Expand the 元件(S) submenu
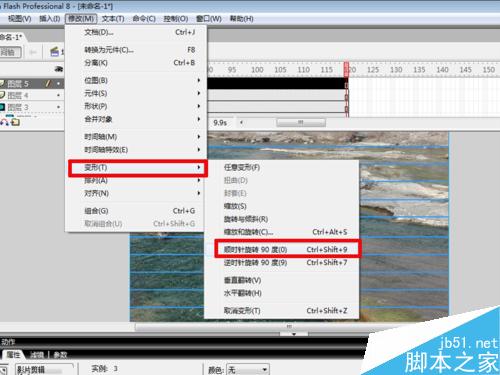The image size is (500, 375). (199, 93)
